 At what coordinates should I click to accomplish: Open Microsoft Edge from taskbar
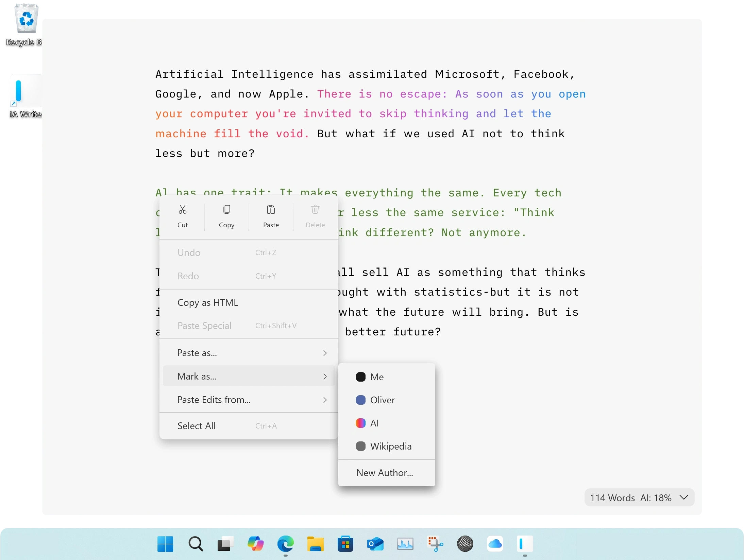(285, 544)
